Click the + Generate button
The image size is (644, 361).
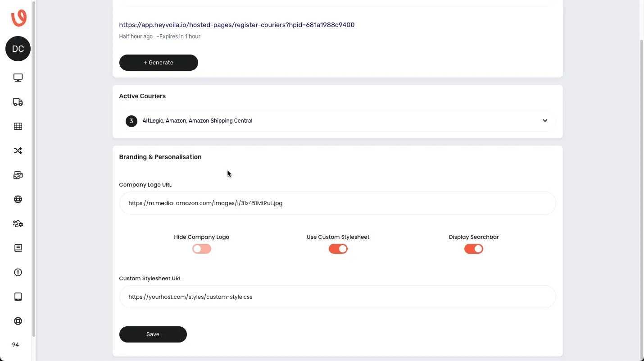click(159, 63)
